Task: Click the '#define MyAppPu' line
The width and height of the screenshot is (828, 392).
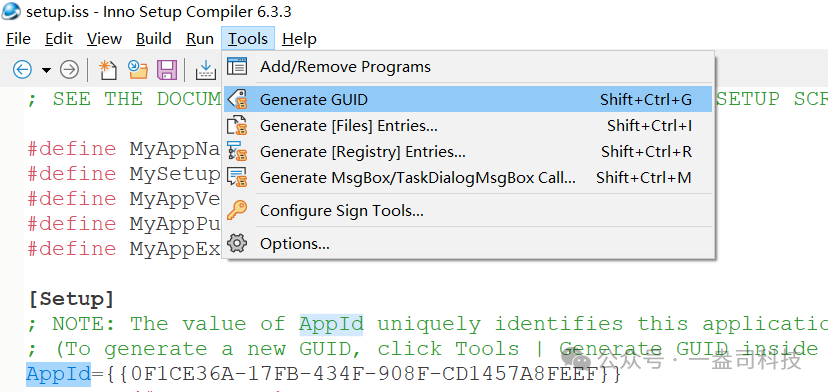Action: click(x=124, y=223)
